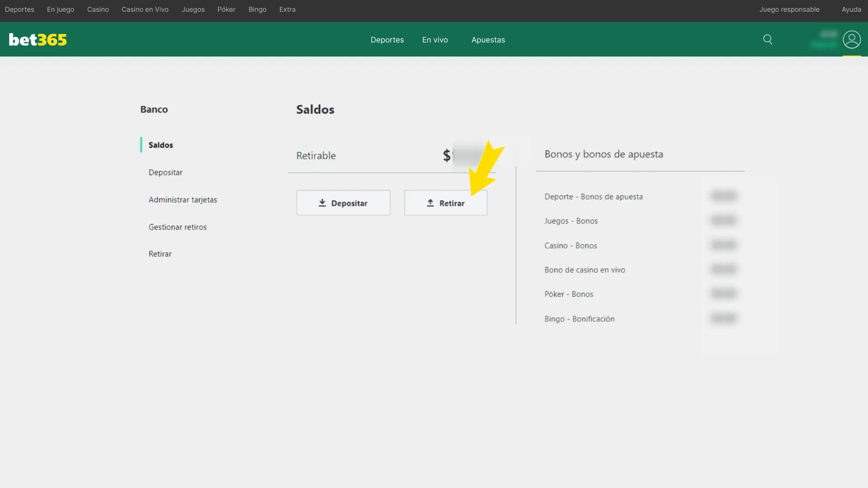868x488 pixels.
Task: Open the Ayuda link
Action: point(852,9)
